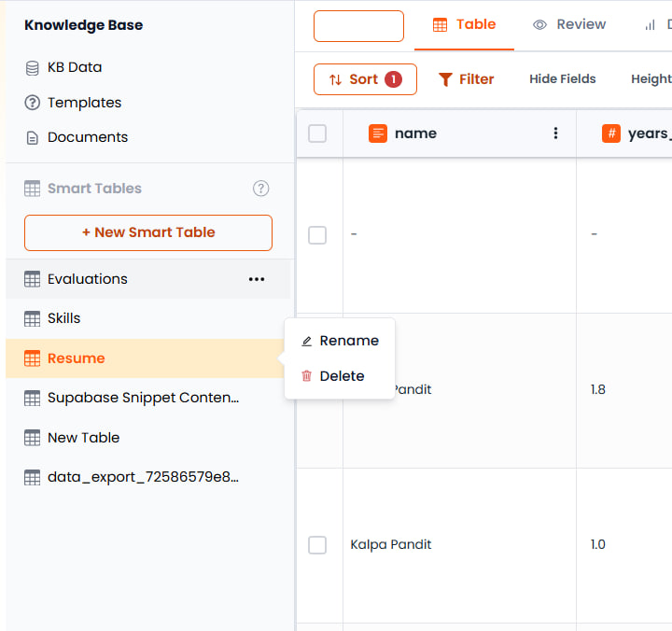The height and width of the screenshot is (631, 672).
Task: Click the Skills table icon
Action: (32, 318)
